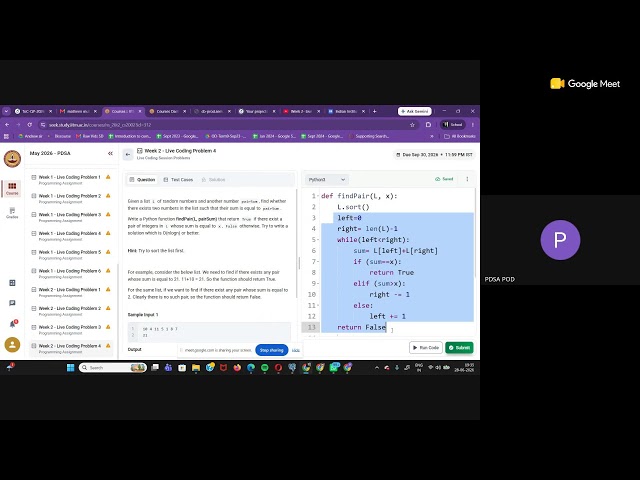Open Windows Start menu
The width and height of the screenshot is (640, 480).
70,368
